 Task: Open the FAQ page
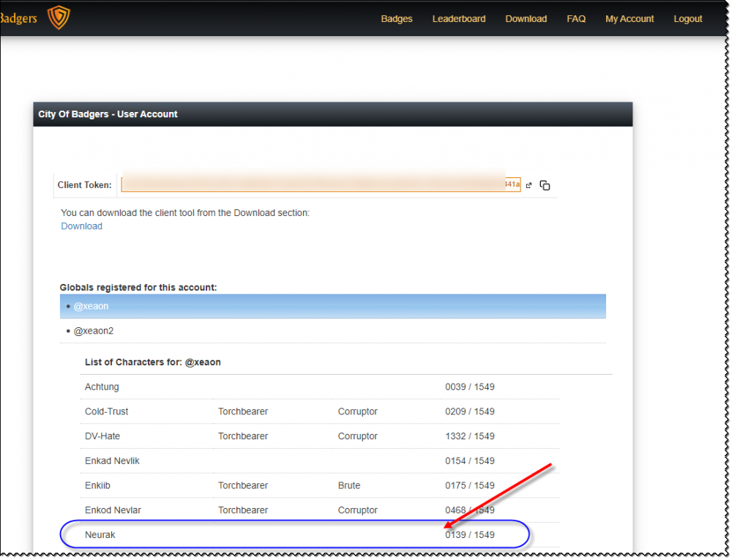tap(576, 19)
